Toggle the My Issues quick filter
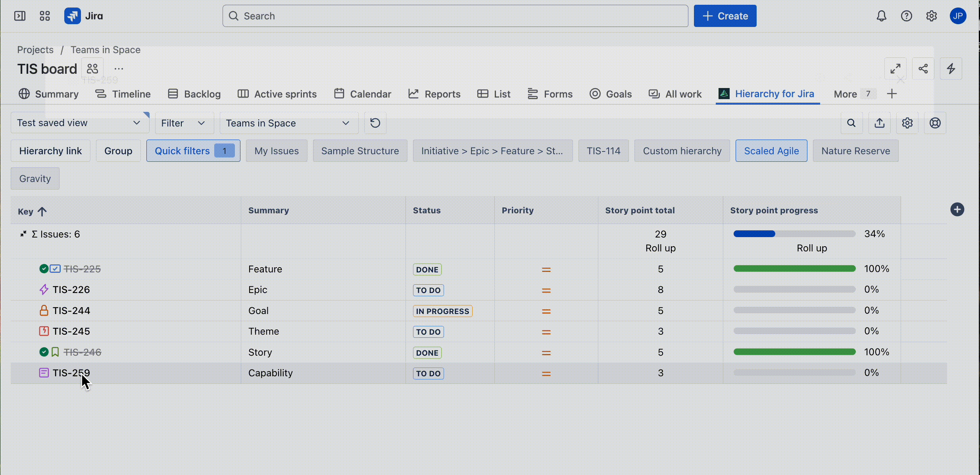Screen dimensions: 980x475 point(277,151)
